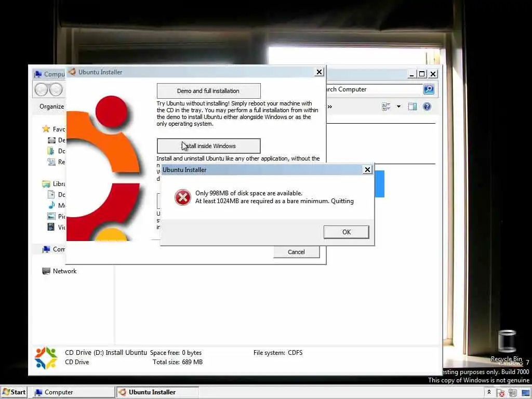The width and height of the screenshot is (532, 399).
Task: Expand toolbar overflow chevrons in Computer window
Action: (330, 107)
